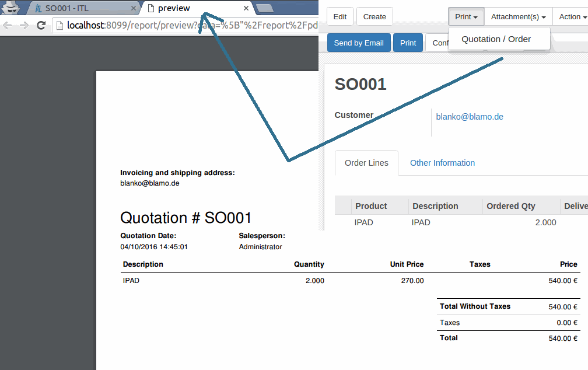
Task: Close the SO001 - ITL tab
Action: click(134, 9)
